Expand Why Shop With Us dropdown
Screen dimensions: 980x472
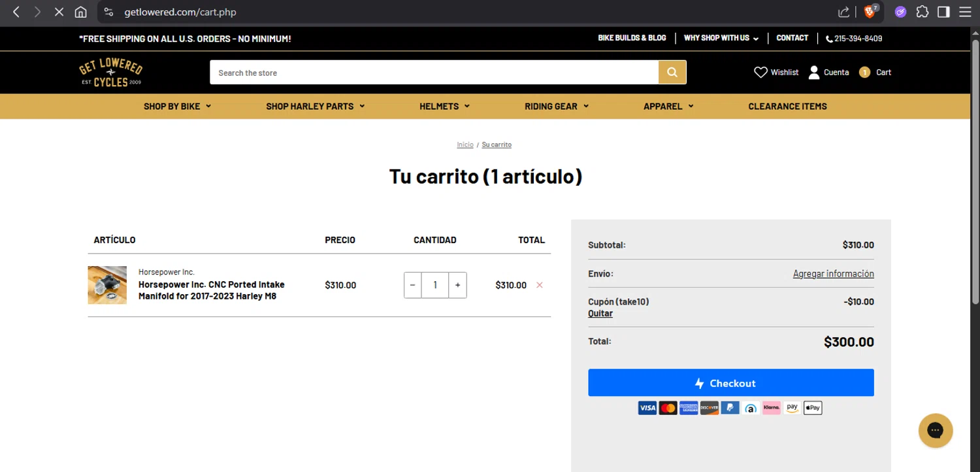tap(721, 38)
